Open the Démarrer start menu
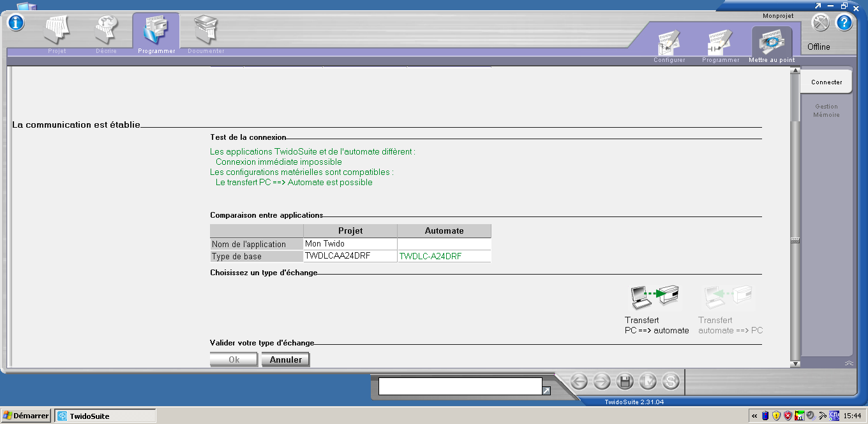The height and width of the screenshot is (424, 868). point(26,416)
